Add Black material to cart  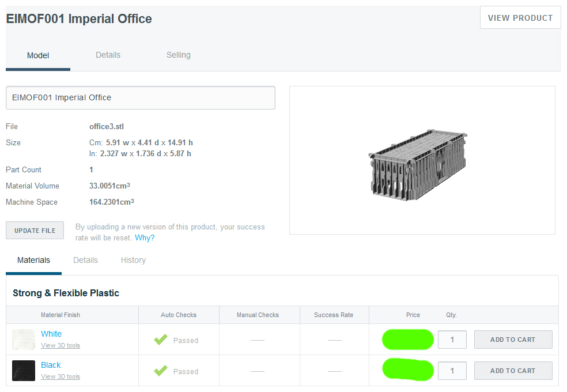pyautogui.click(x=513, y=371)
